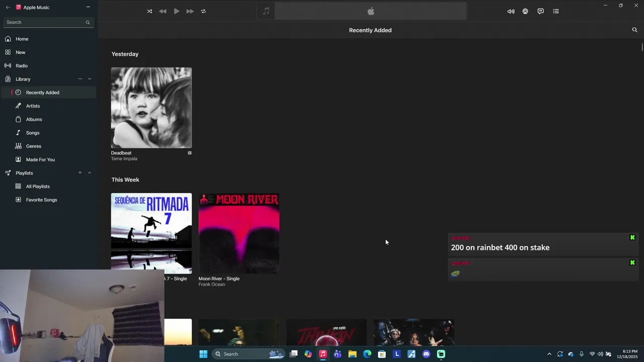Open Copilot from the taskbar

tap(308, 354)
